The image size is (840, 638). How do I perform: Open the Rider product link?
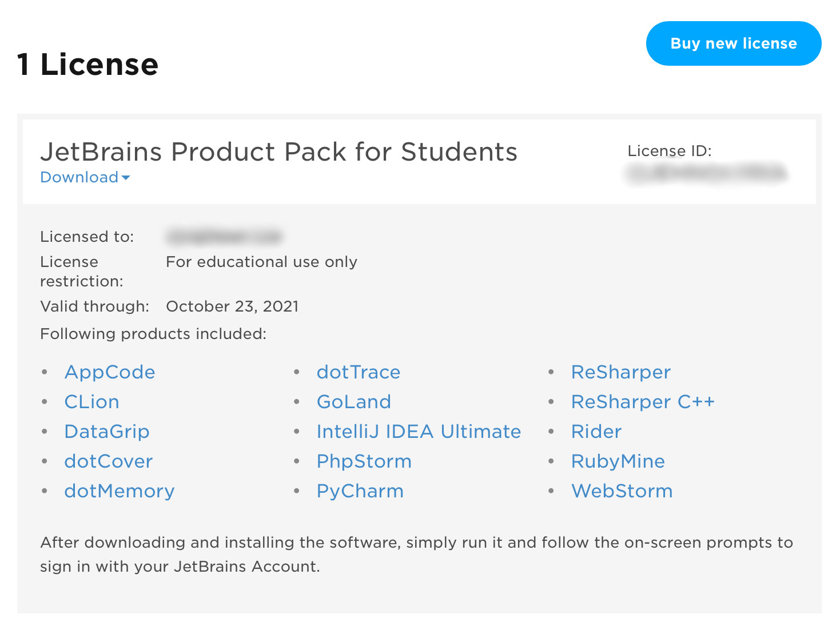[596, 431]
